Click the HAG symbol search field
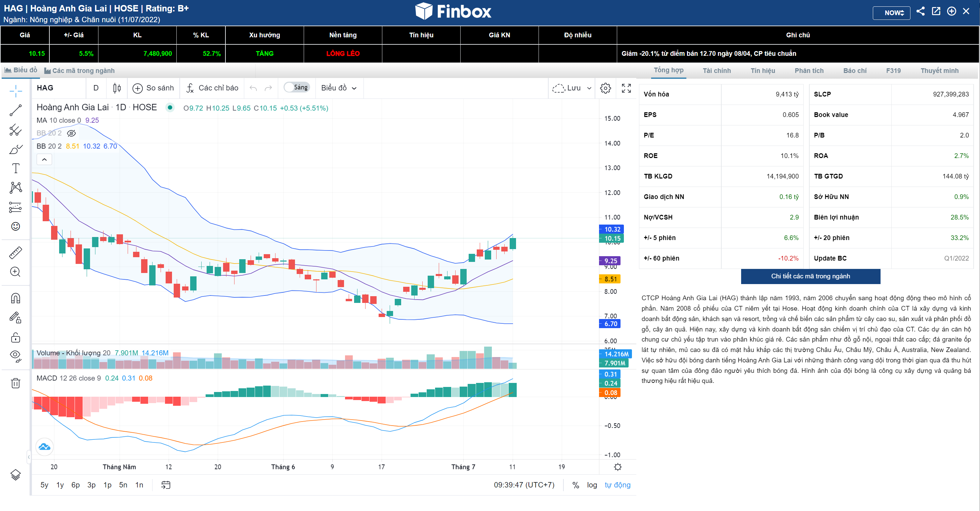 coord(59,88)
